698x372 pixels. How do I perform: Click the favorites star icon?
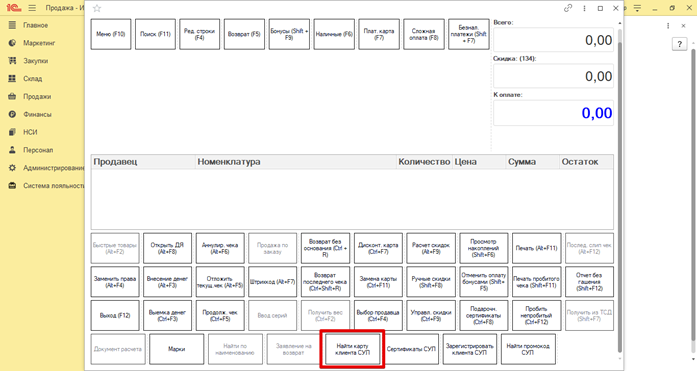(97, 8)
